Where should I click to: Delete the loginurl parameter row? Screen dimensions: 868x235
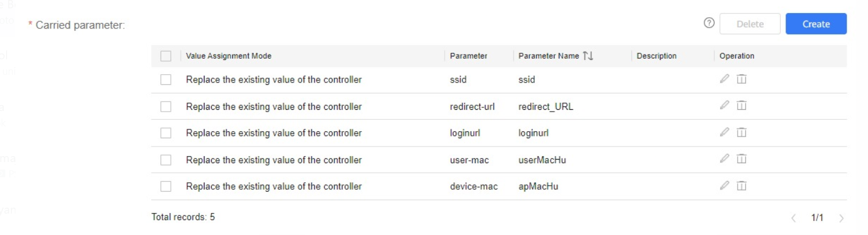741,132
